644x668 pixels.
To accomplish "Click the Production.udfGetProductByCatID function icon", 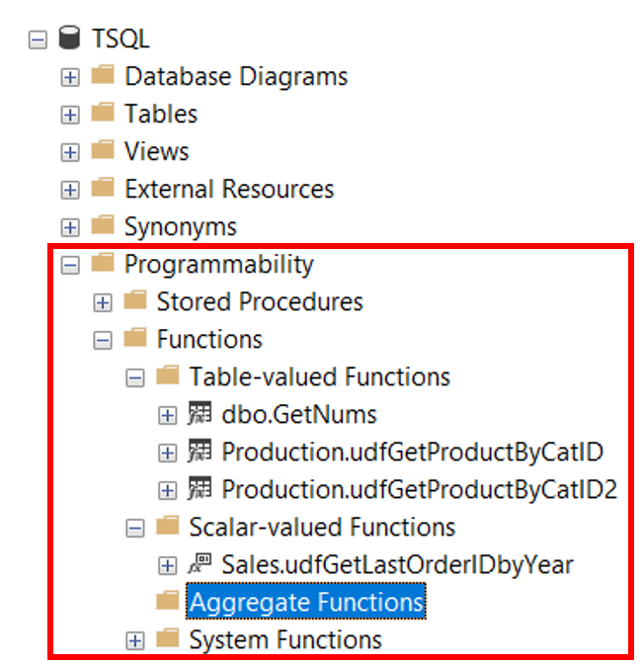I will pyautogui.click(x=200, y=451).
